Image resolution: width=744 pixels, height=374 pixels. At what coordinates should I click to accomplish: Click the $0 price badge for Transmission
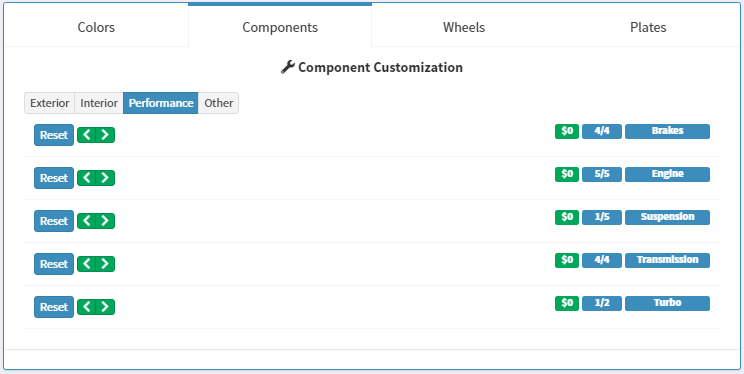[567, 261]
